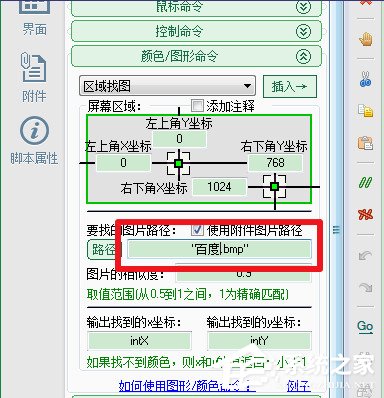Click the undo arrow icon

[x=365, y=255]
